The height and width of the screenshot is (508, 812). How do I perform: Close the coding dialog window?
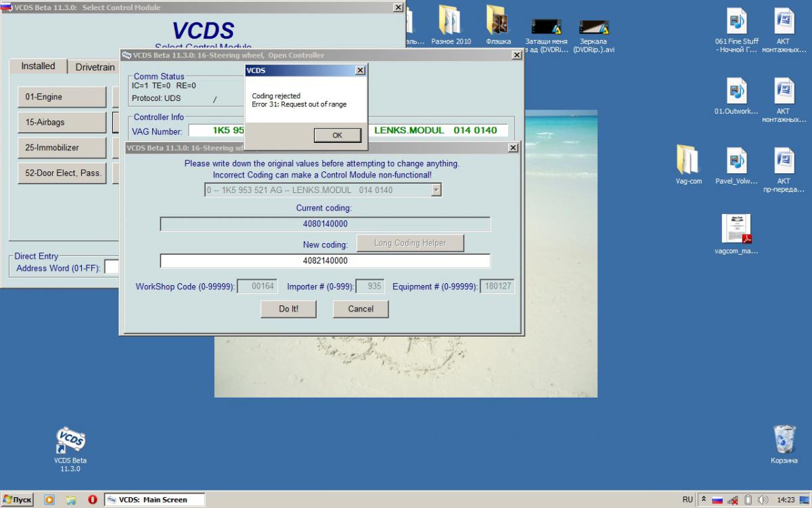tap(513, 148)
